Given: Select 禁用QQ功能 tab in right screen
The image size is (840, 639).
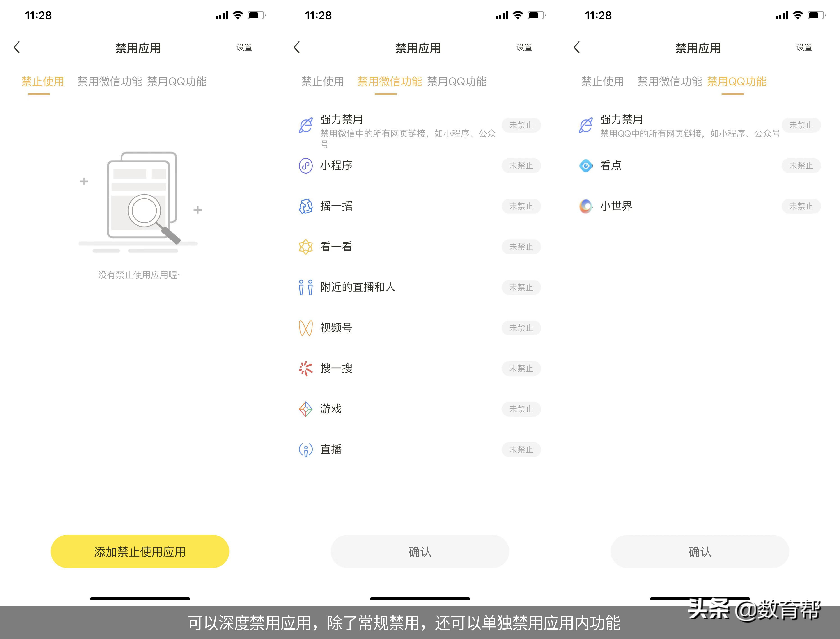Looking at the screenshot, I should coord(737,81).
